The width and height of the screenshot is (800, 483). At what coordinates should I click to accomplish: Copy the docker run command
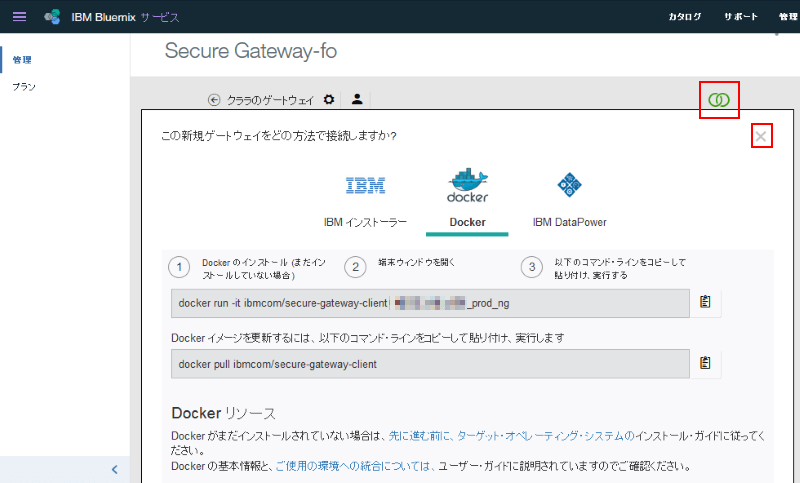click(x=705, y=302)
